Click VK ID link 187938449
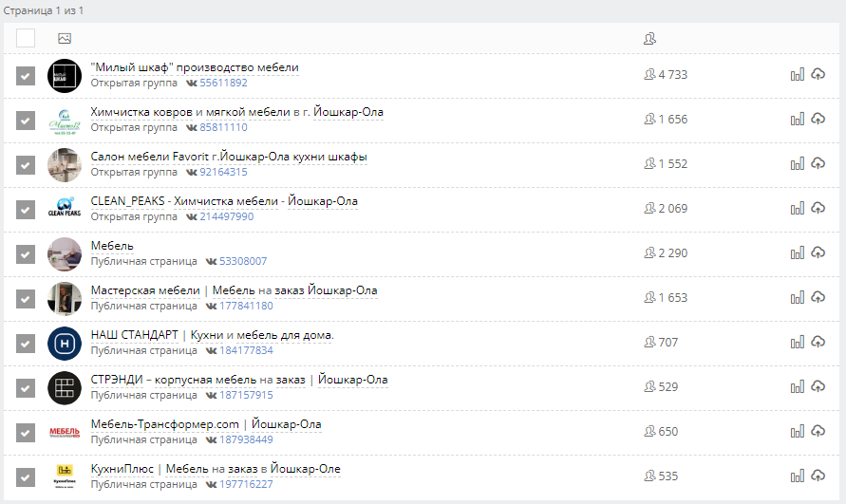Screen dimensions: 846x504 [246, 439]
